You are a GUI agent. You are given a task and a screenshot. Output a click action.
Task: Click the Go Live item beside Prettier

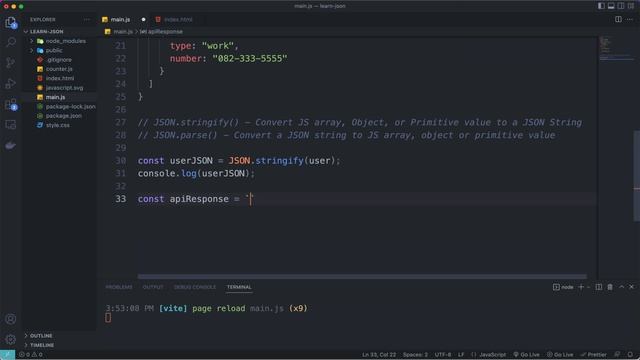click(x=560, y=355)
